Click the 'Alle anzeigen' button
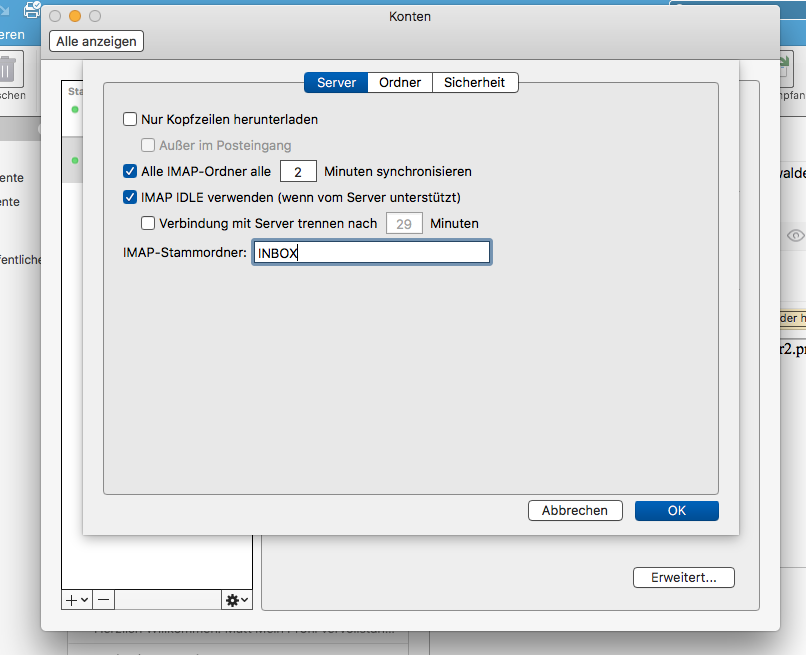806x655 pixels. tap(97, 41)
